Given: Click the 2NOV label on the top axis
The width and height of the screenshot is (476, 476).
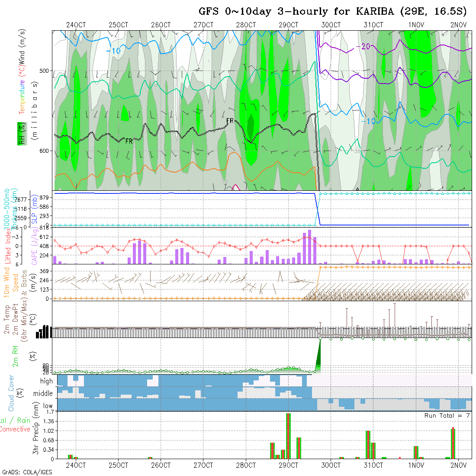Looking at the screenshot, I should point(458,25).
